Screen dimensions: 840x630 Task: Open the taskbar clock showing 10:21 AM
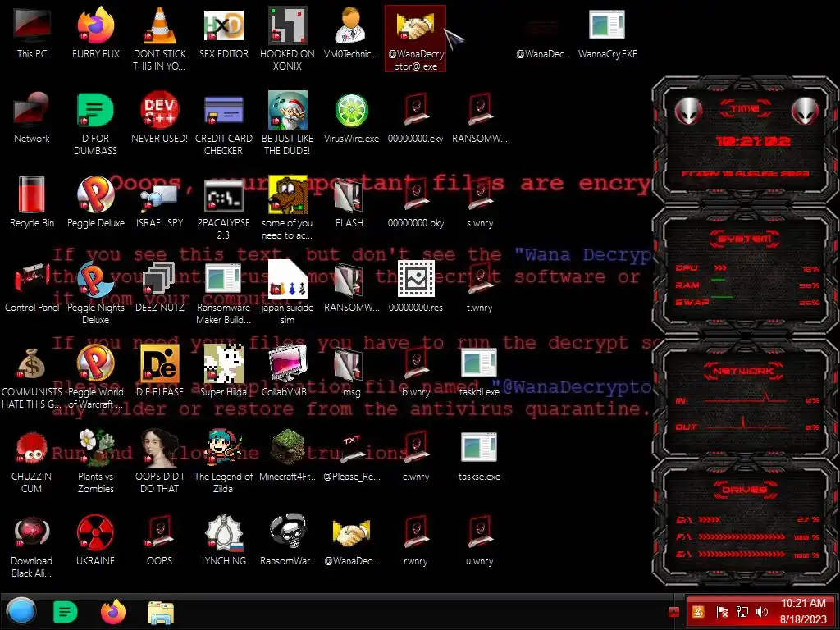802,611
